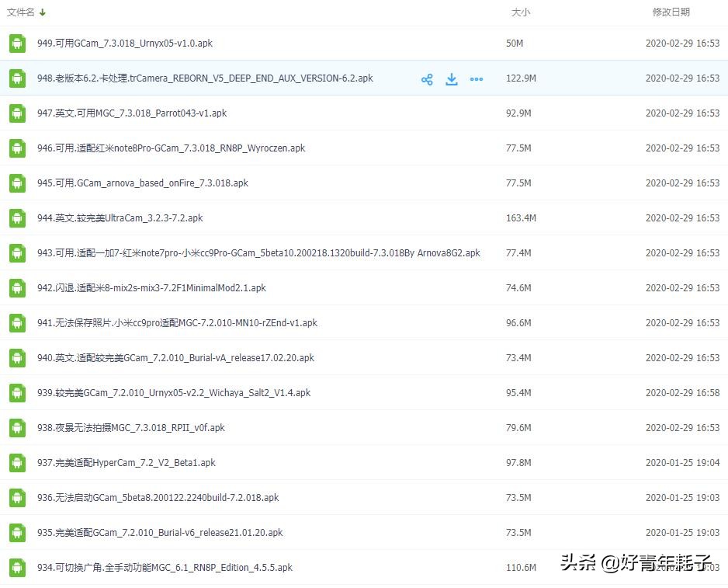Click APK icon for 943 Arnova8G2 file
Screen dimensions: 728x588
pyautogui.click(x=18, y=253)
